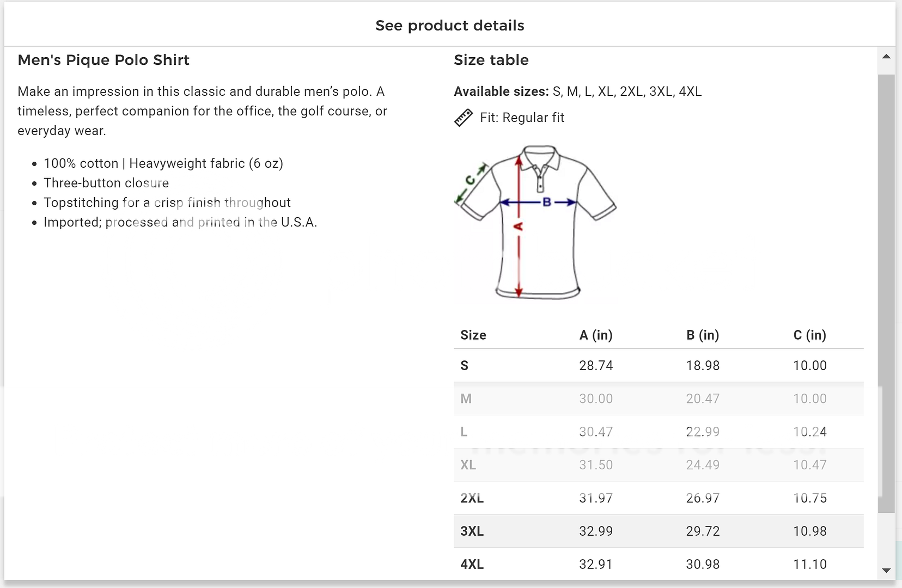902x588 pixels.
Task: Click the A (in) column header
Action: click(x=595, y=335)
